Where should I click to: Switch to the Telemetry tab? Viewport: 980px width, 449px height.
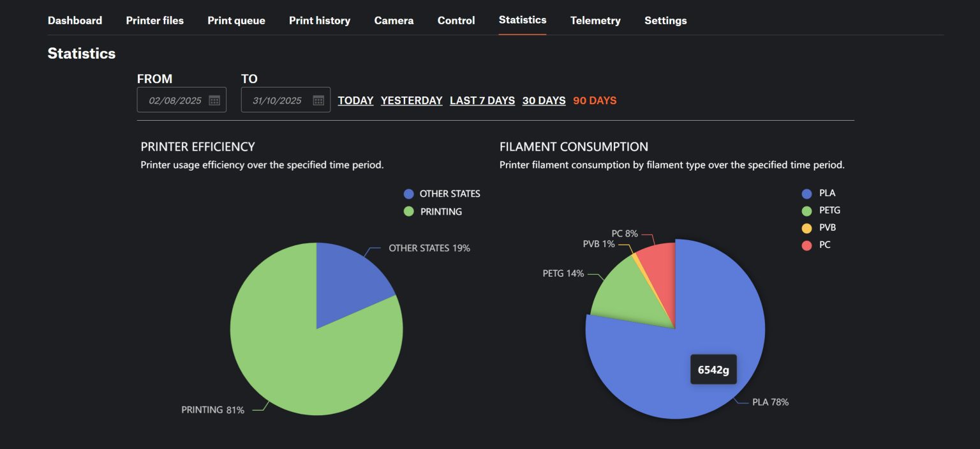click(595, 20)
